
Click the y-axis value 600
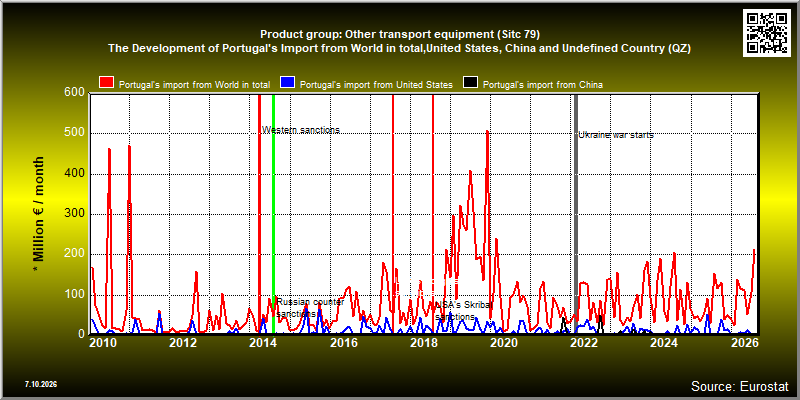[x=74, y=93]
